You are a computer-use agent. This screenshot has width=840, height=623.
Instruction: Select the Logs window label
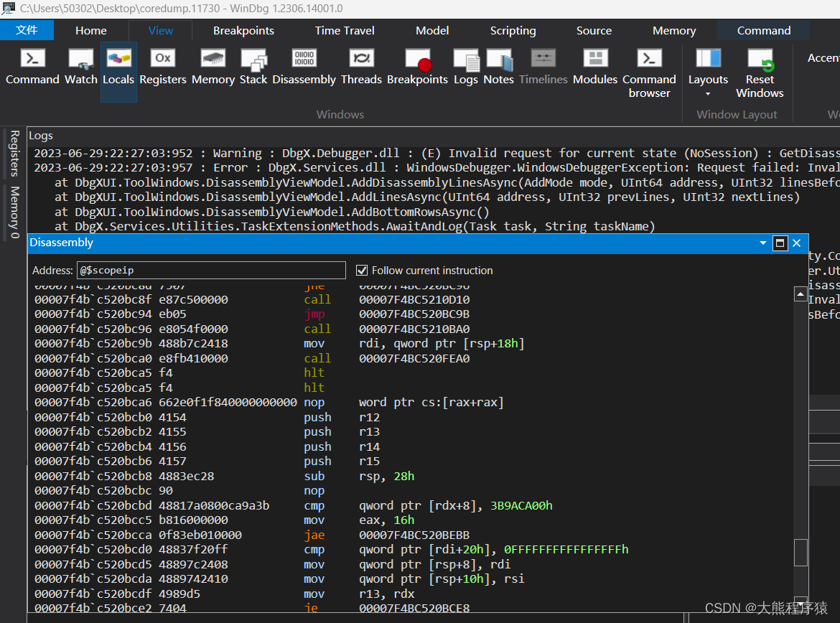pyautogui.click(x=40, y=135)
